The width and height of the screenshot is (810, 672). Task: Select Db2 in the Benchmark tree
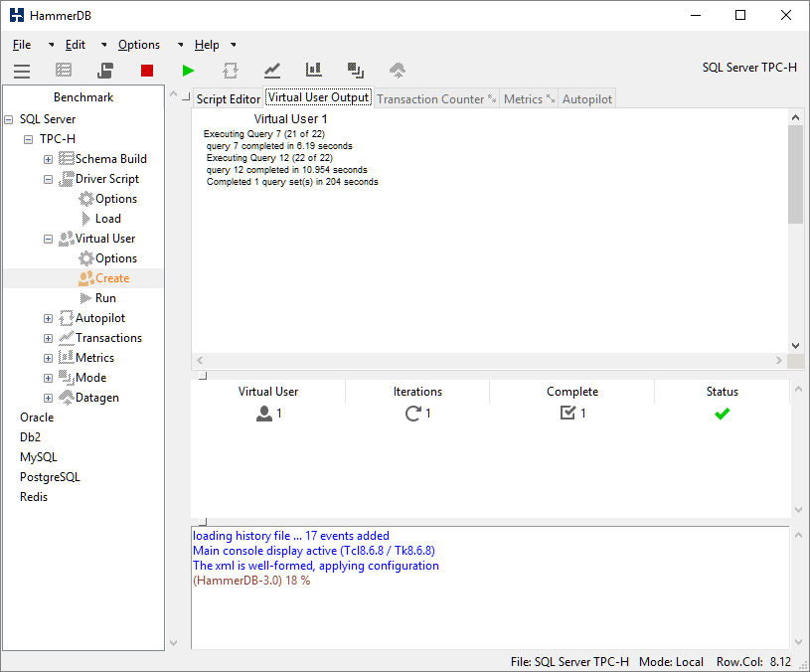coord(30,437)
